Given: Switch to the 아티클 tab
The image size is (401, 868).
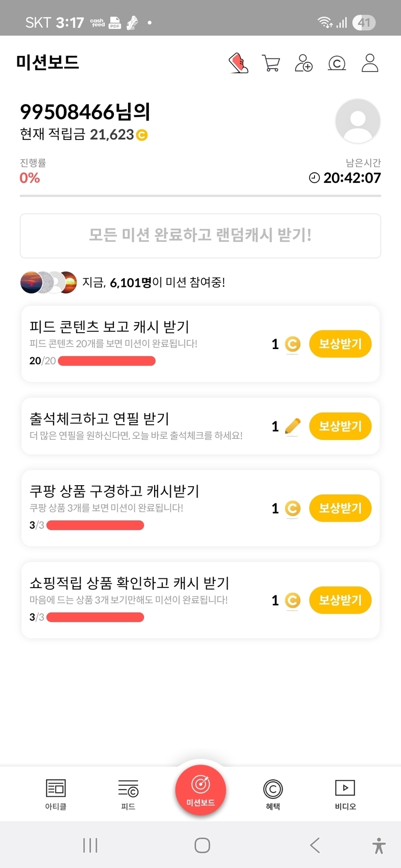Looking at the screenshot, I should pyautogui.click(x=56, y=794).
